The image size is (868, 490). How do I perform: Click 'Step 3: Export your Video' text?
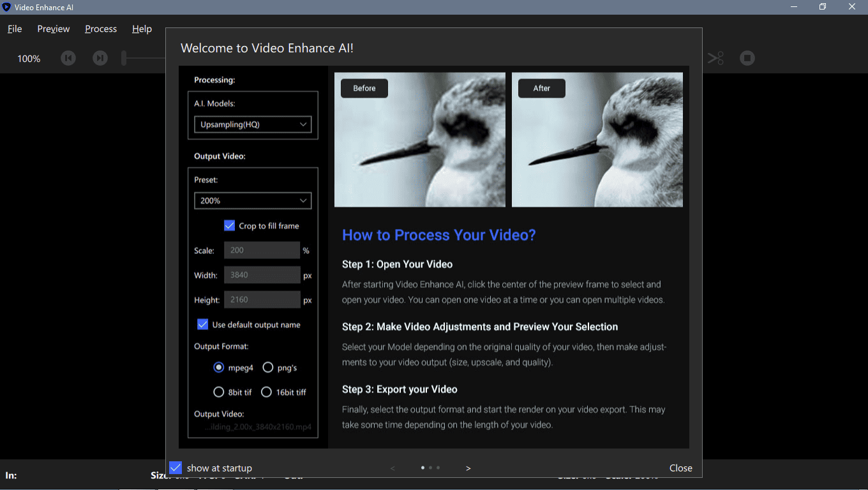pyautogui.click(x=400, y=389)
